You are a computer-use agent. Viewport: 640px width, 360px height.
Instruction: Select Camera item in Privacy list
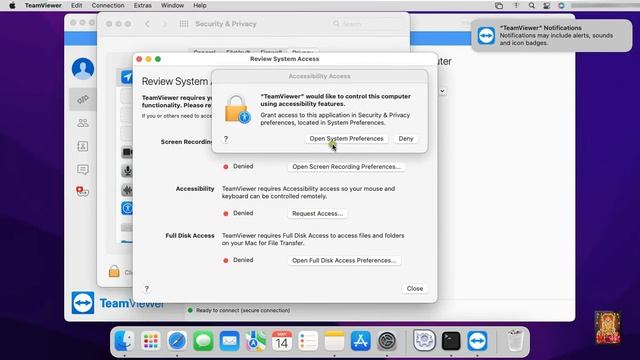pos(127,152)
